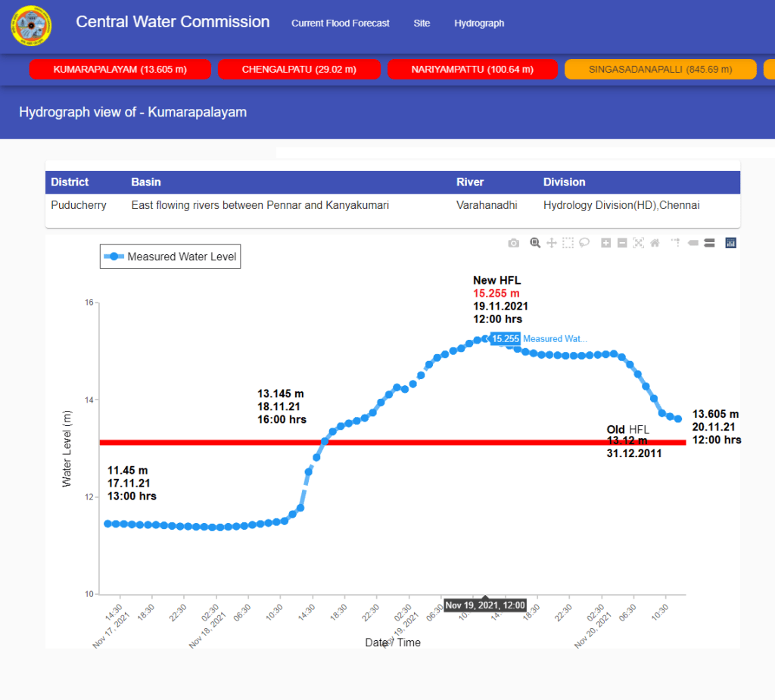Go to the Hydrograph menu item
The height and width of the screenshot is (700, 775).
click(x=479, y=23)
